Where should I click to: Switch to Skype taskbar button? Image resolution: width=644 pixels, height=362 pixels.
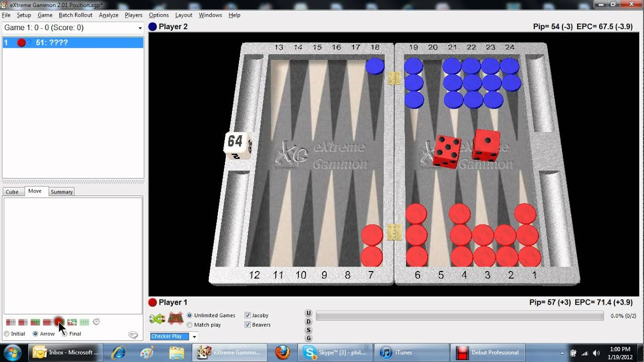[x=334, y=352]
